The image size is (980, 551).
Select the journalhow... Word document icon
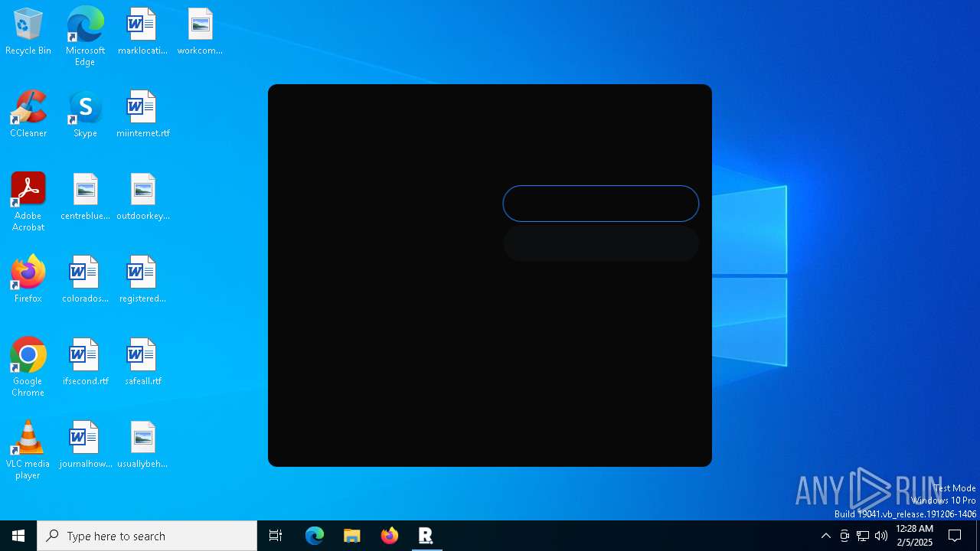pos(85,445)
